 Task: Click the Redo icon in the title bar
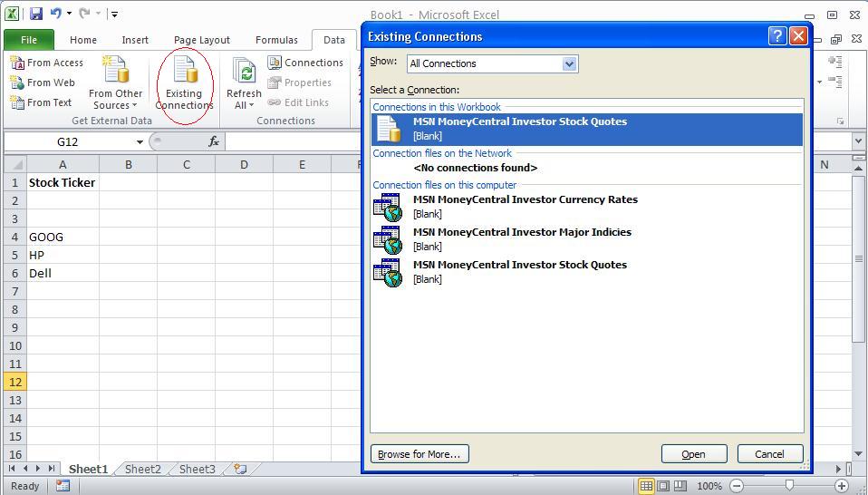point(84,13)
